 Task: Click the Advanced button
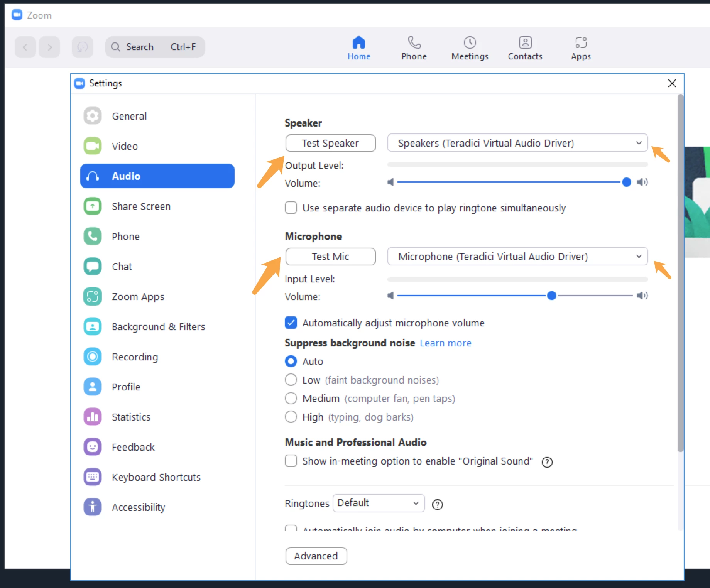316,556
